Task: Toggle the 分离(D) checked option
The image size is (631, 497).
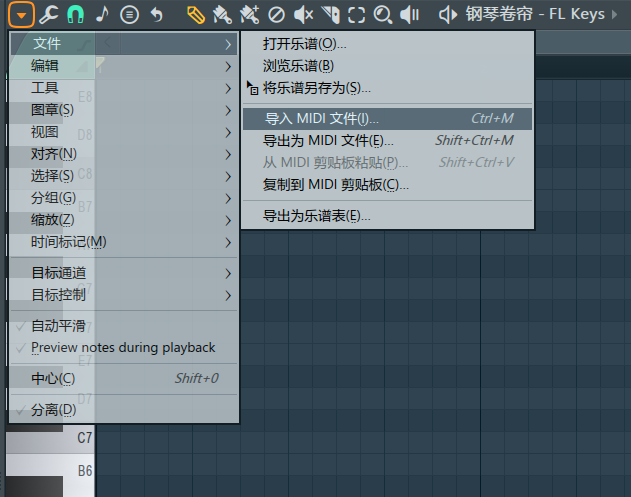Action: click(53, 410)
